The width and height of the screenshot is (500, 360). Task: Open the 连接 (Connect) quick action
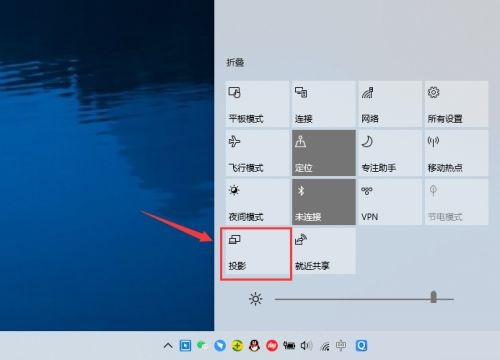click(x=324, y=104)
